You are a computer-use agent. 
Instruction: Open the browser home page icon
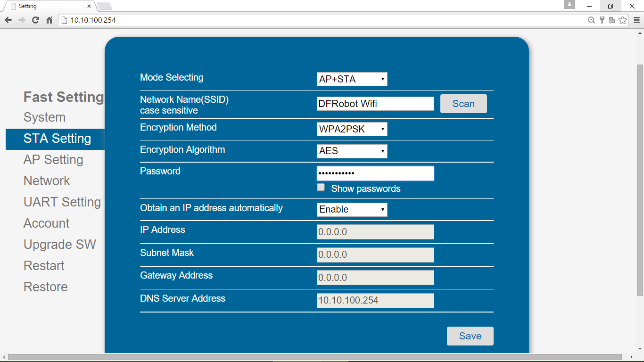[49, 20]
